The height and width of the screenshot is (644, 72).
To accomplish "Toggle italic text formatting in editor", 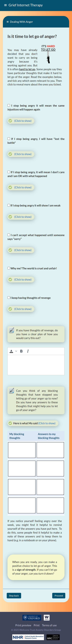I will pyautogui.click(x=28, y=351).
